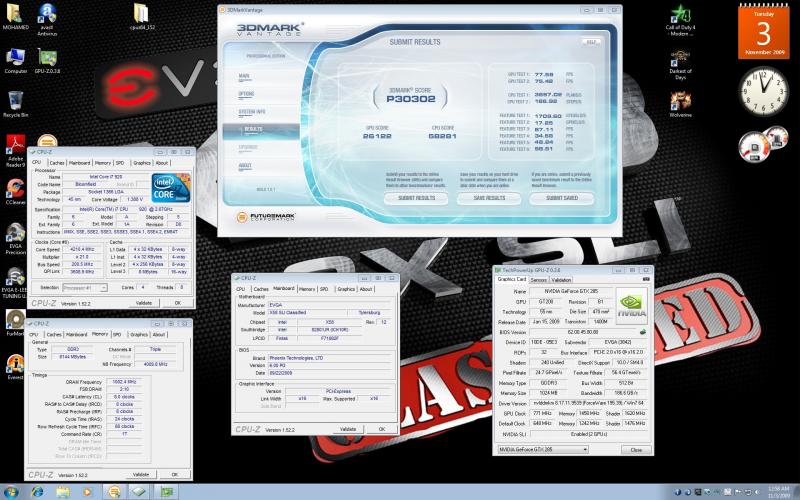Select ABOUT in 3DMark Vantage sidebar

coord(245,165)
